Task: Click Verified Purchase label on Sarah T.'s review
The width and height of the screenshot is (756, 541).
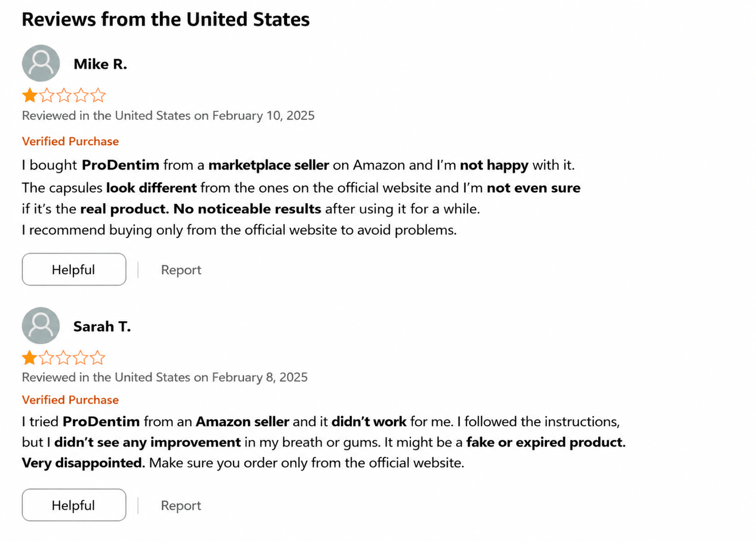Action: pos(70,400)
